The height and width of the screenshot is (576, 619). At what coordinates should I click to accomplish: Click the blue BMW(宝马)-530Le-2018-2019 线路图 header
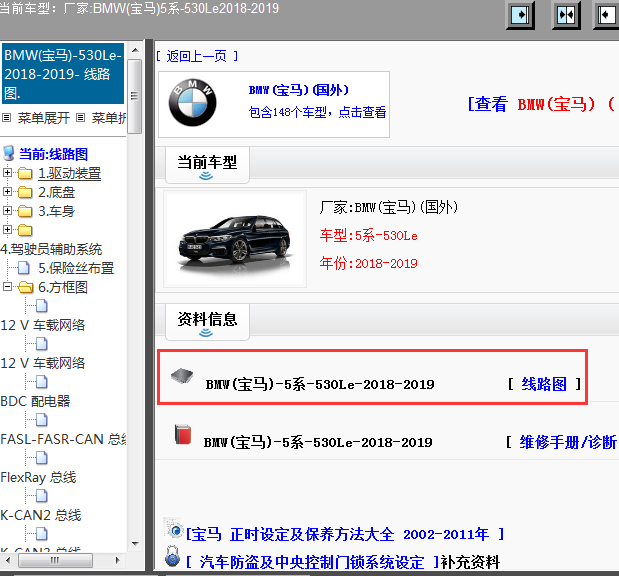(63, 74)
